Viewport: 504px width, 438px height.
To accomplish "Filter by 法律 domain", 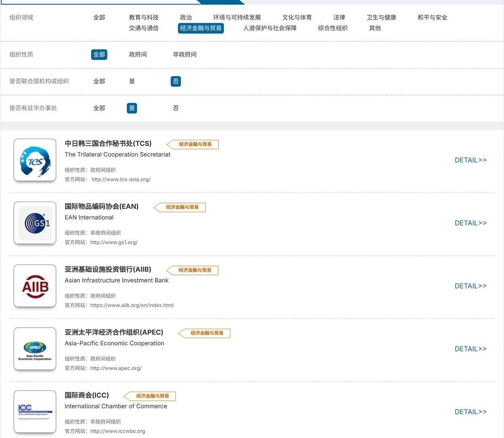I will pos(339,17).
